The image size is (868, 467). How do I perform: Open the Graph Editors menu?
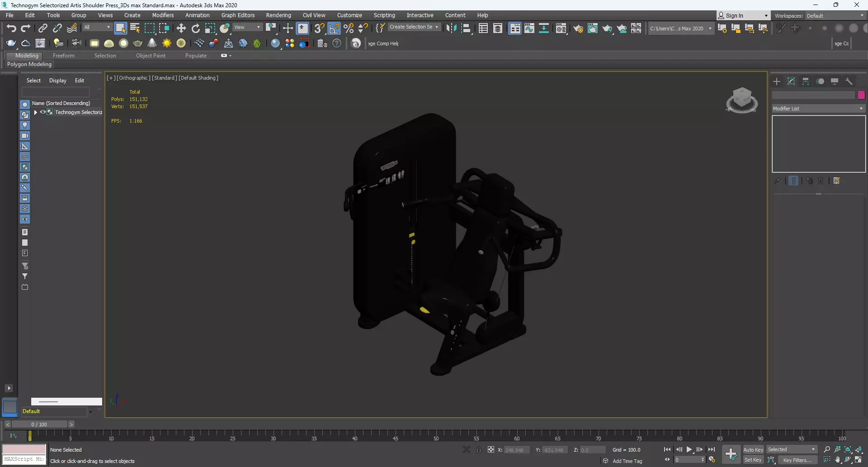[238, 15]
